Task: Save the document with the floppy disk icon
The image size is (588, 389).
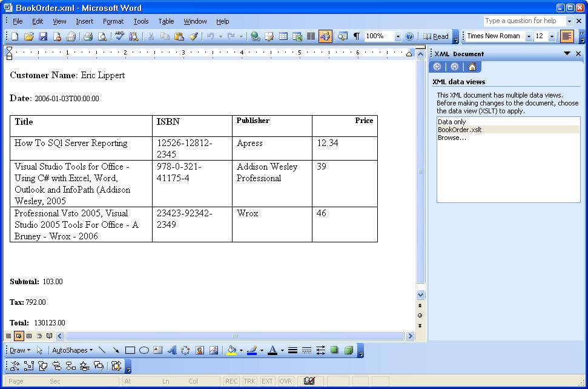Action: point(43,36)
